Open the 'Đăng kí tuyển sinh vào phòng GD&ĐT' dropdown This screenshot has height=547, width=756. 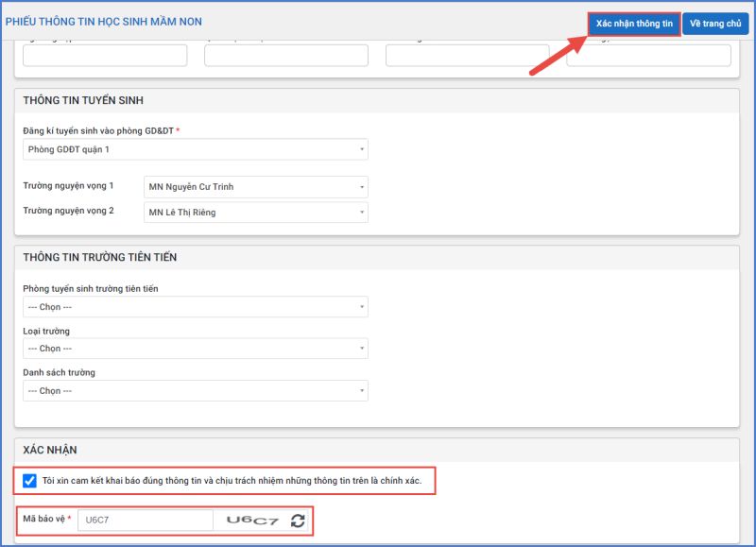[x=195, y=149]
